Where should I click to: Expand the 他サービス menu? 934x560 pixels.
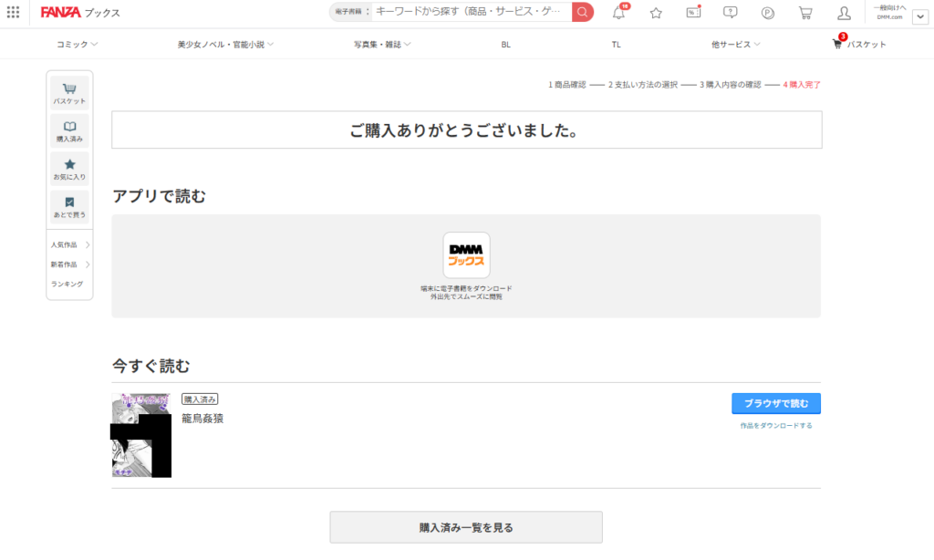tap(736, 44)
